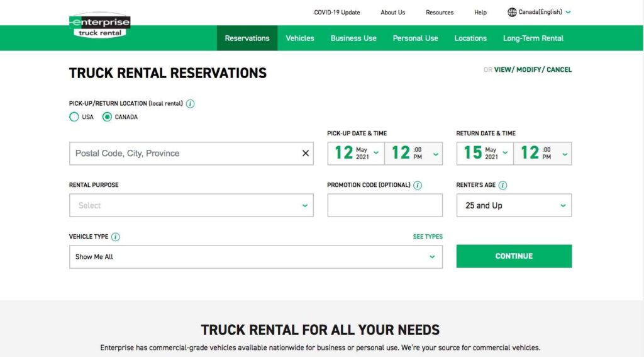Open info icon beside Renter's Age

[502, 185]
